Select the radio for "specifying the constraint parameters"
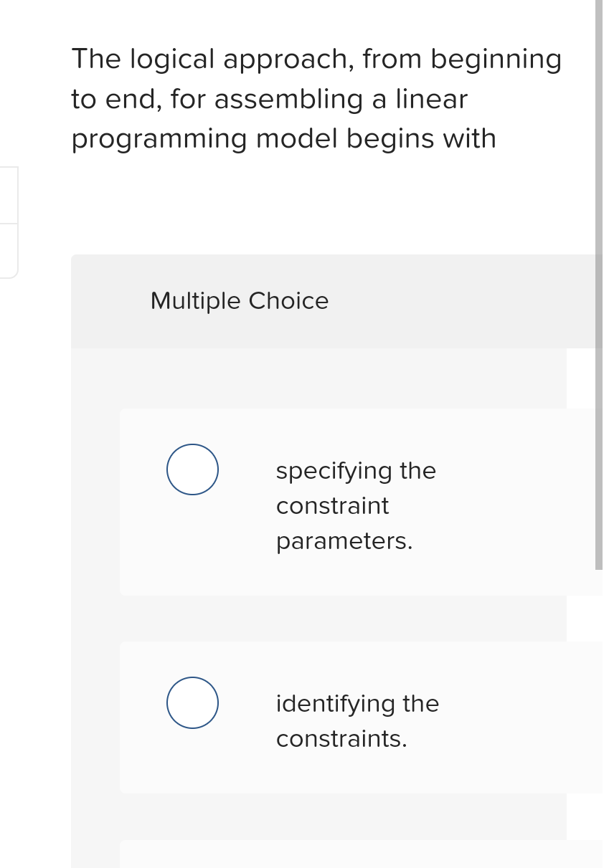609x868 pixels. (x=192, y=469)
